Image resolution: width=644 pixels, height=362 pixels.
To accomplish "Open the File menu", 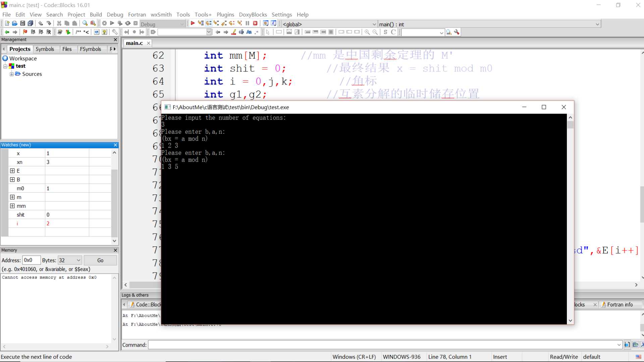I will (x=6, y=14).
